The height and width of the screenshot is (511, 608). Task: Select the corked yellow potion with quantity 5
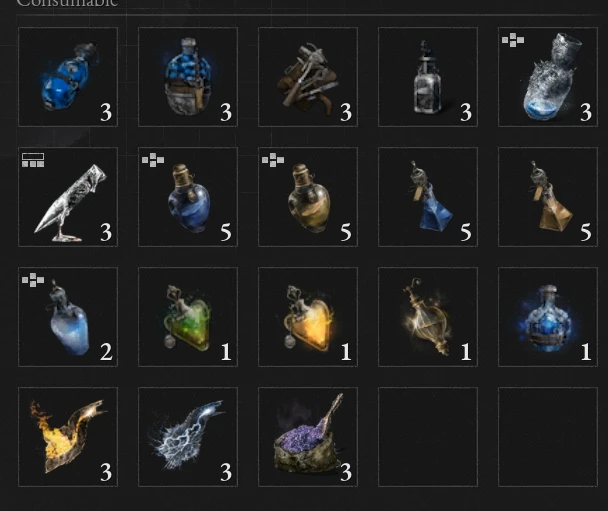click(x=308, y=197)
